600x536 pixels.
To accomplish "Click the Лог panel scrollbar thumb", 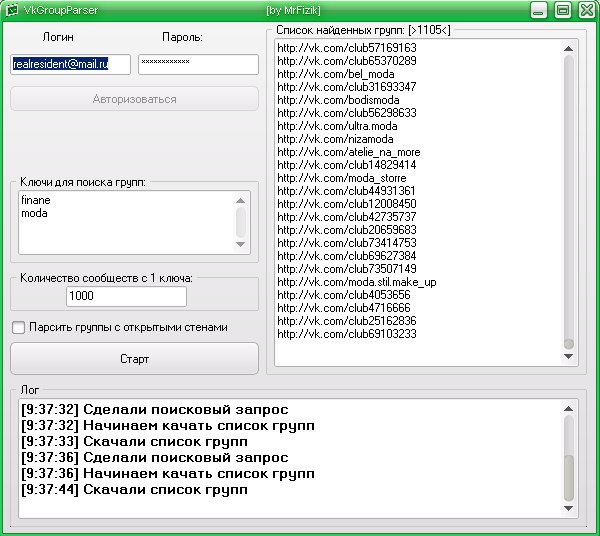I will pos(569,478).
